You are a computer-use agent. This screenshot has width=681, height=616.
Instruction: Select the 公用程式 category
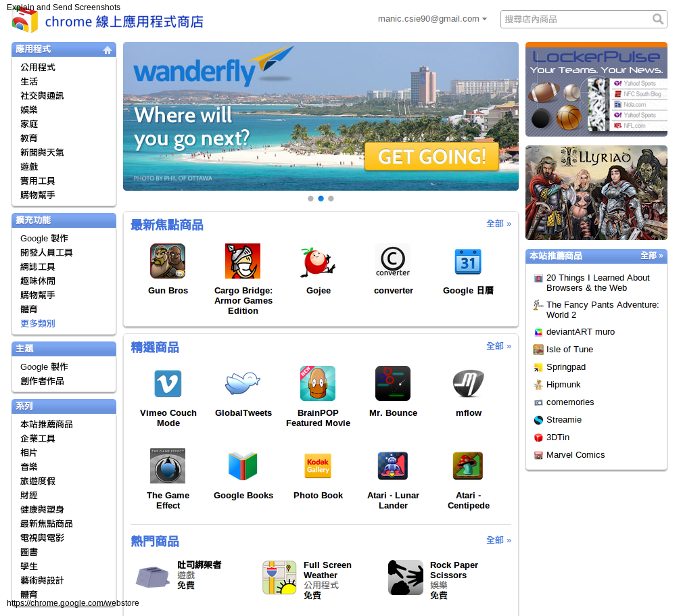[38, 68]
